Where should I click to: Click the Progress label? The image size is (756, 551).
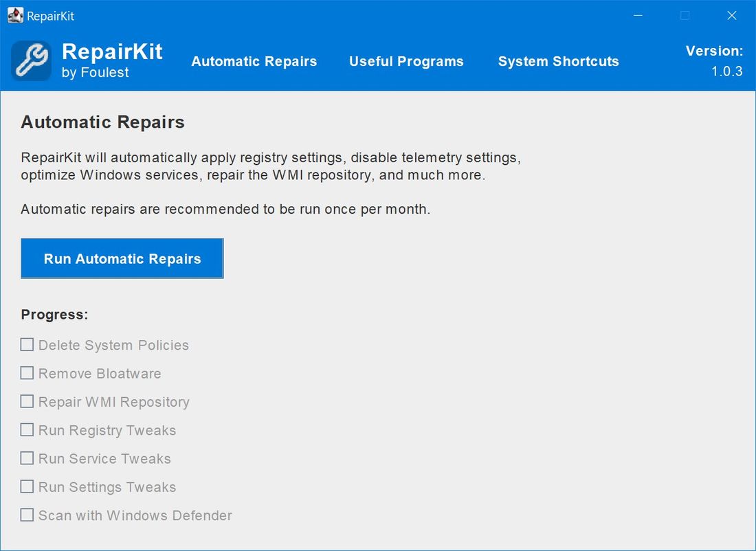pyautogui.click(x=54, y=315)
